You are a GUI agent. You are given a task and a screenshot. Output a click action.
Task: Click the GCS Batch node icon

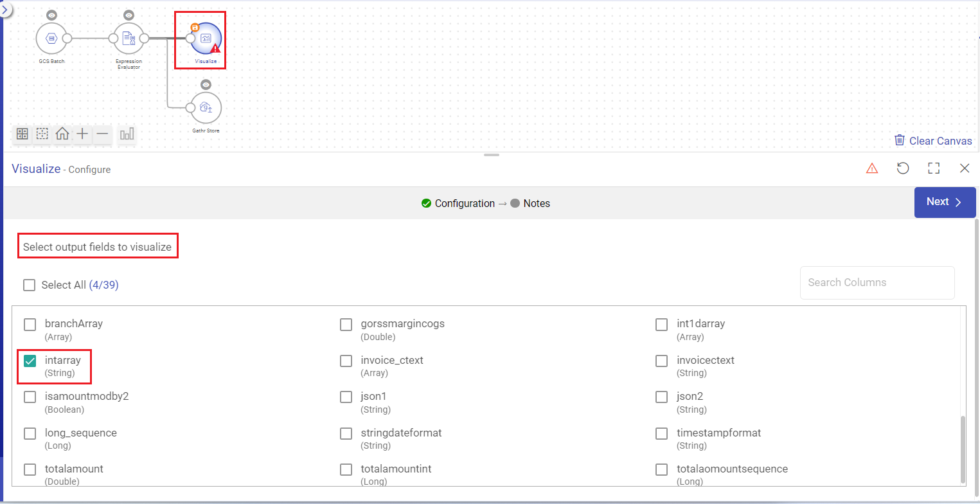coord(51,39)
